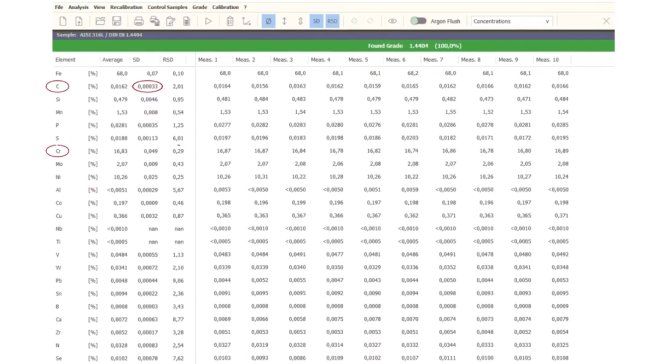Start a measurement with the play icon

[208, 21]
